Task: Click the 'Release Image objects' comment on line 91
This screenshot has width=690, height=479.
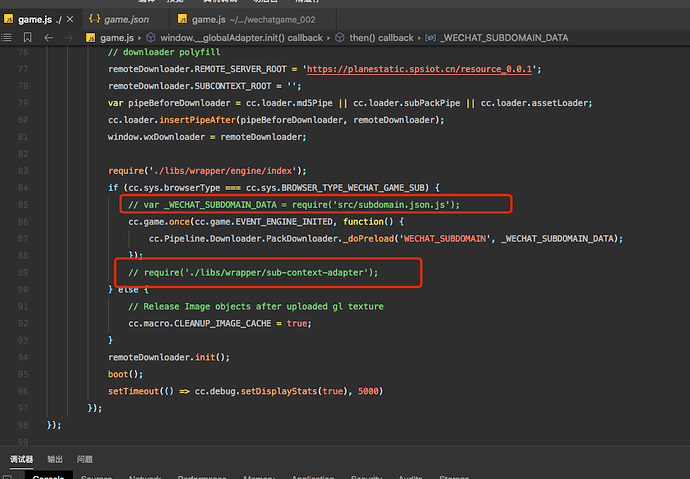Action: tap(256, 307)
